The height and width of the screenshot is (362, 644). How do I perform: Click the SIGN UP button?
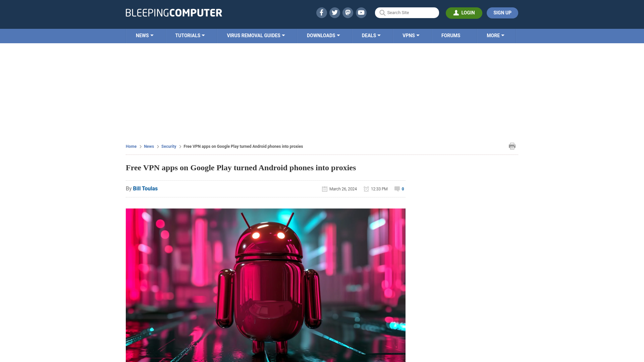[x=502, y=13]
